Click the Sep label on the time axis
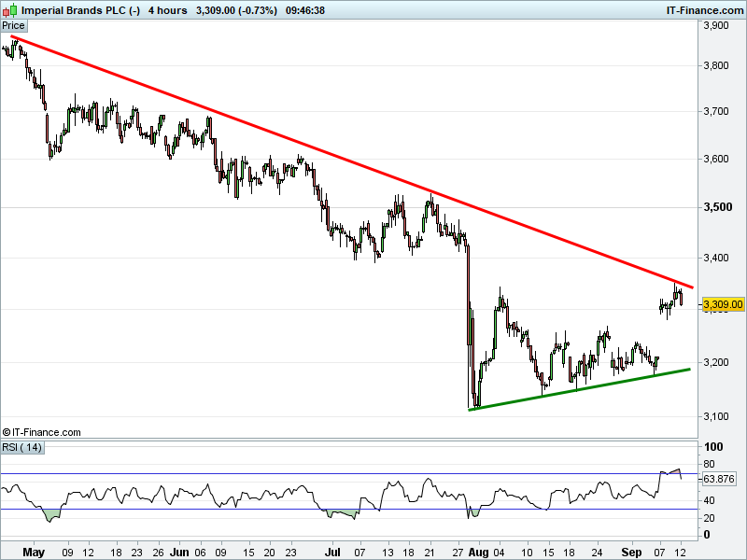 click(x=632, y=553)
